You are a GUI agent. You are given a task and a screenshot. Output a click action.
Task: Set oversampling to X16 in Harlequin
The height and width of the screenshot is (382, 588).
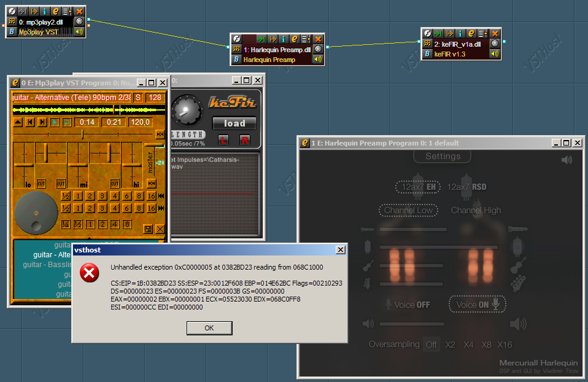(505, 345)
